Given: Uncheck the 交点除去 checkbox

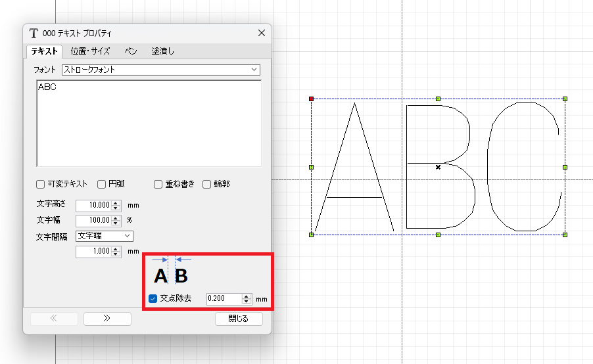Looking at the screenshot, I should [x=153, y=298].
